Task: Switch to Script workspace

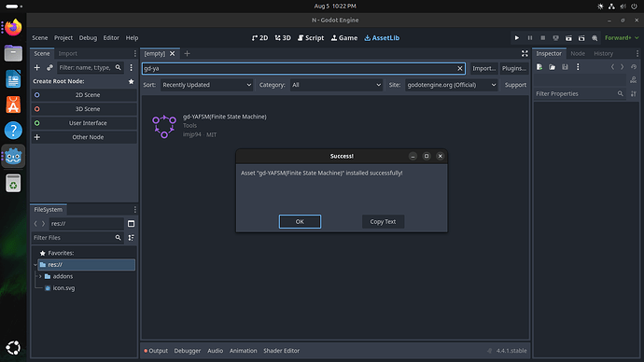Action: [x=311, y=37]
